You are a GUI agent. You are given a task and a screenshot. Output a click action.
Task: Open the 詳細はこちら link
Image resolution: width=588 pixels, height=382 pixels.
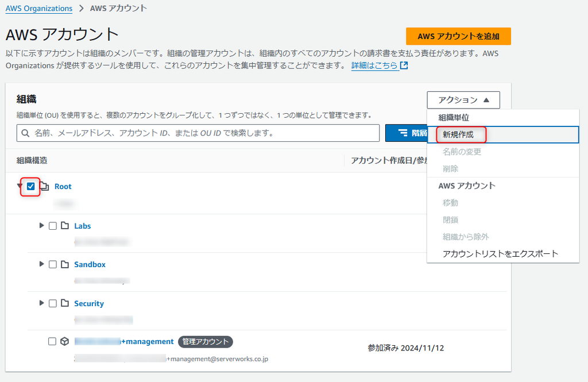point(374,65)
